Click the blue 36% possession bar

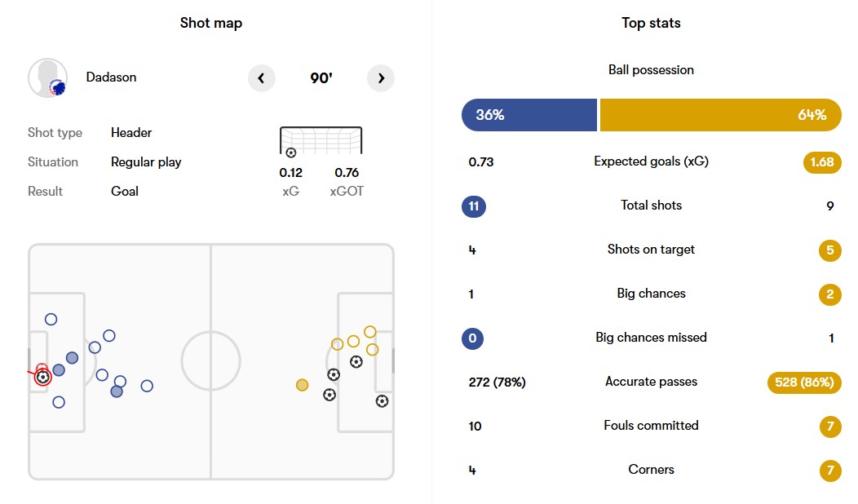[x=529, y=115]
